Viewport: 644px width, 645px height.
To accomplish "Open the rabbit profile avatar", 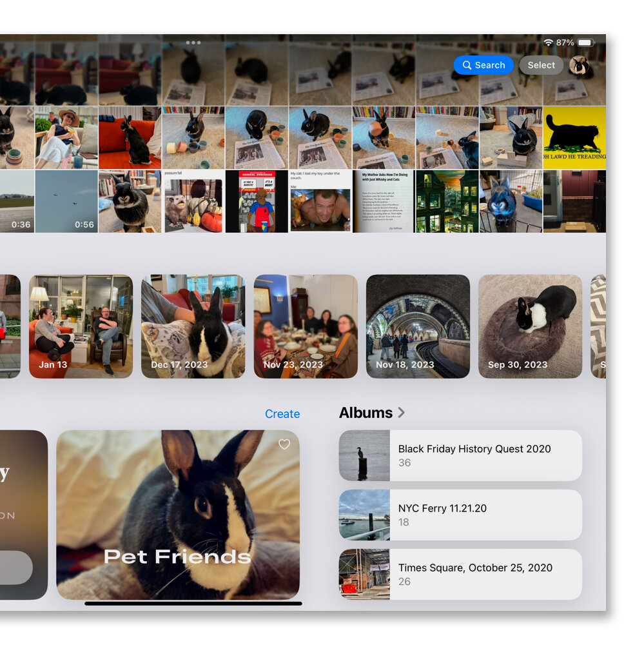I will [578, 65].
